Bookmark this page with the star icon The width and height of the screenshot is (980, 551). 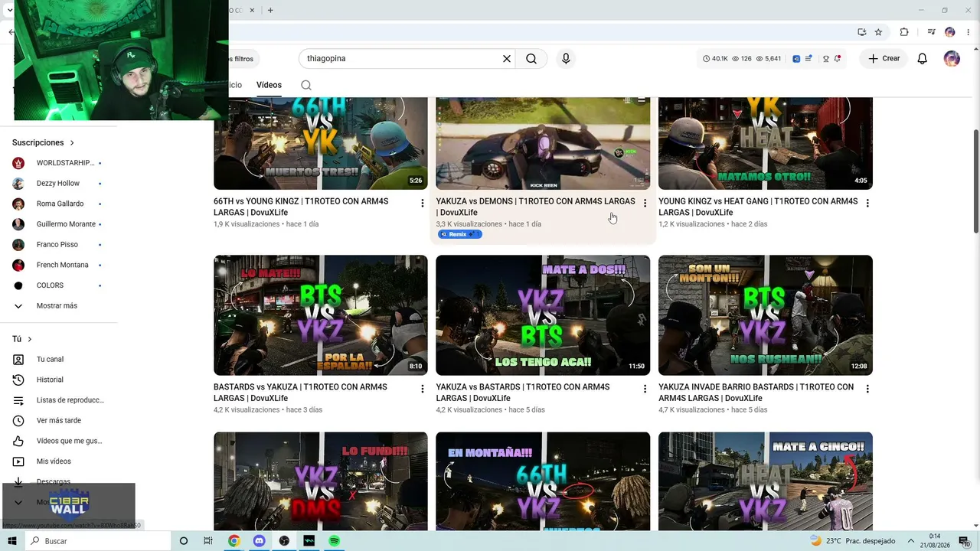tap(878, 32)
